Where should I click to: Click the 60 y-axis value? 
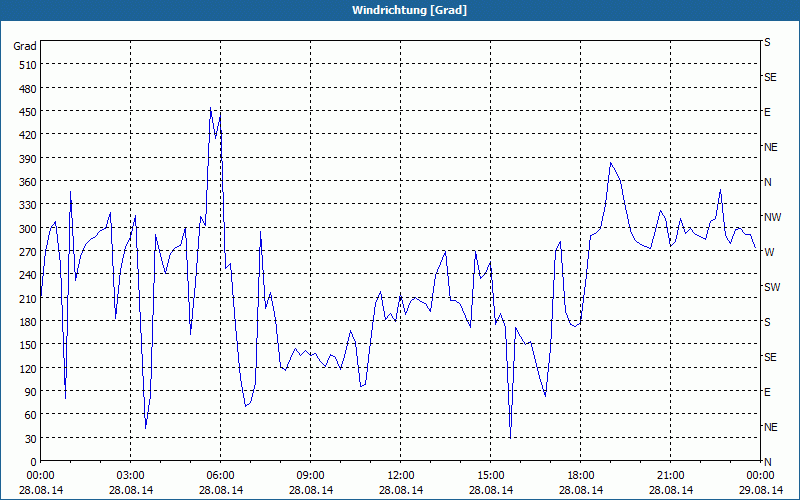(31, 415)
